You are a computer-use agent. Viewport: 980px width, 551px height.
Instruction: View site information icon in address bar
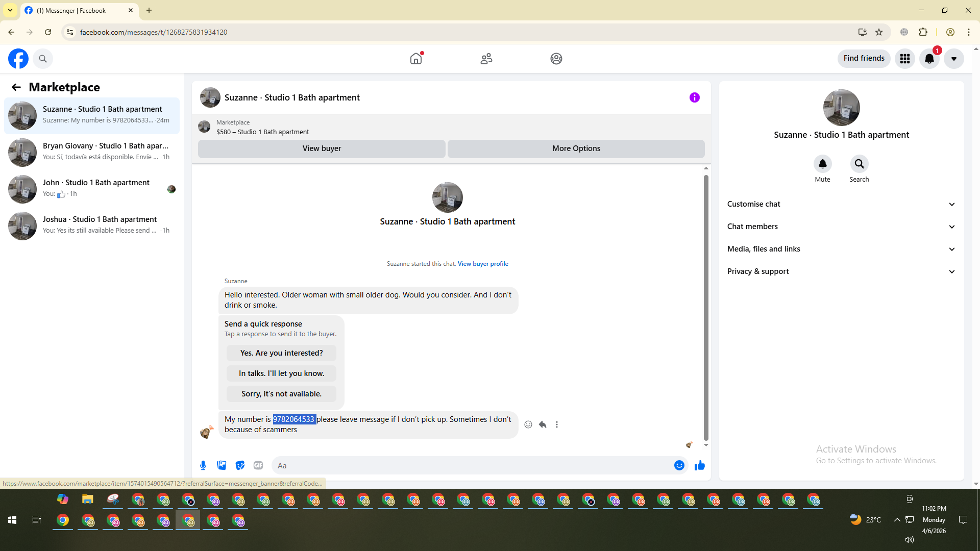[70, 32]
